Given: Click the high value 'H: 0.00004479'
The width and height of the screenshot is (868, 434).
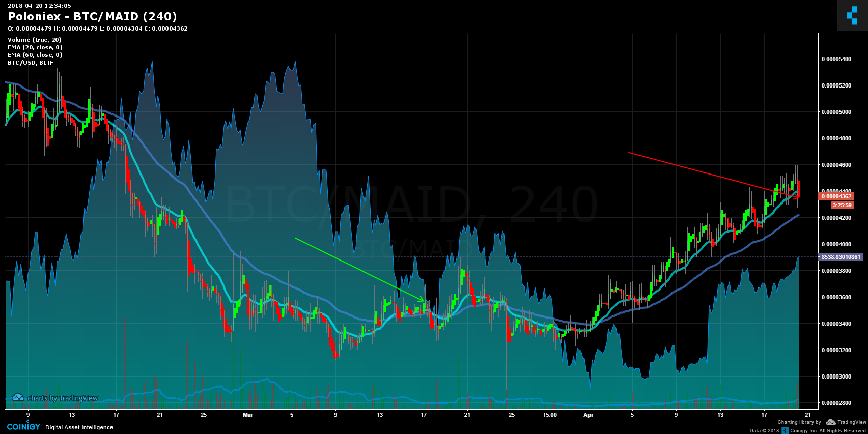Looking at the screenshot, I should 75,28.
